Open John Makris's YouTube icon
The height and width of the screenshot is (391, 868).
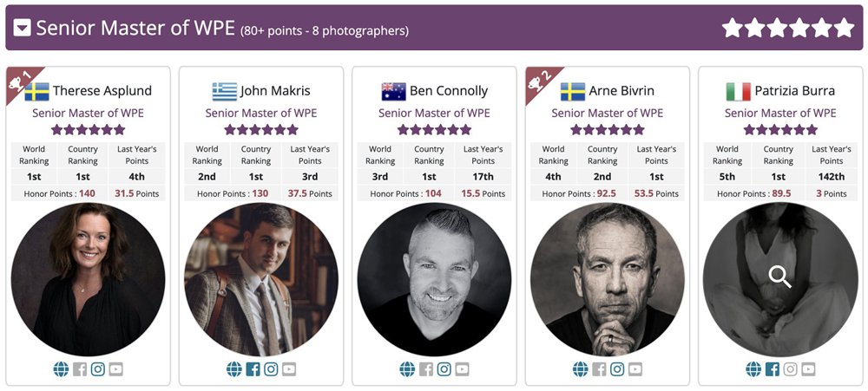point(289,369)
